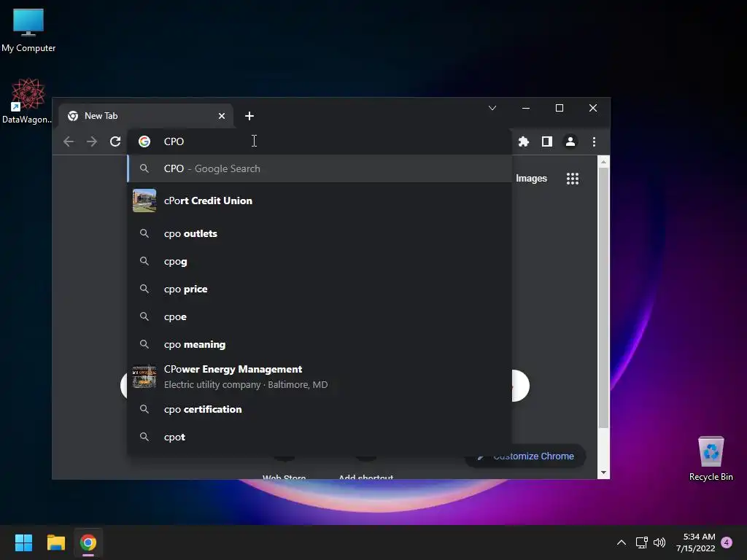
Task: Select the New Tab tab
Action: click(x=146, y=116)
